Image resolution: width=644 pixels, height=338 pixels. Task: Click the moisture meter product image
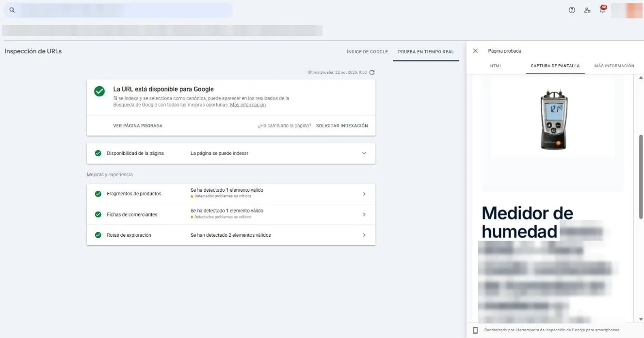(x=554, y=119)
